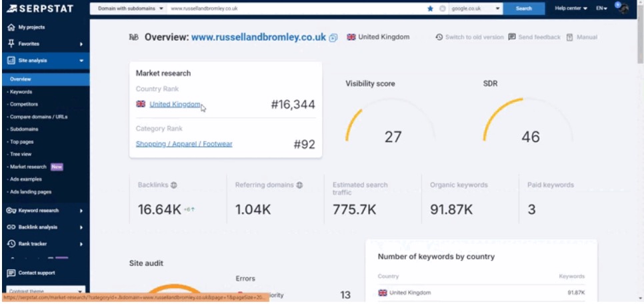
Task: Click the R&B site favicon near Overview
Action: (x=134, y=37)
